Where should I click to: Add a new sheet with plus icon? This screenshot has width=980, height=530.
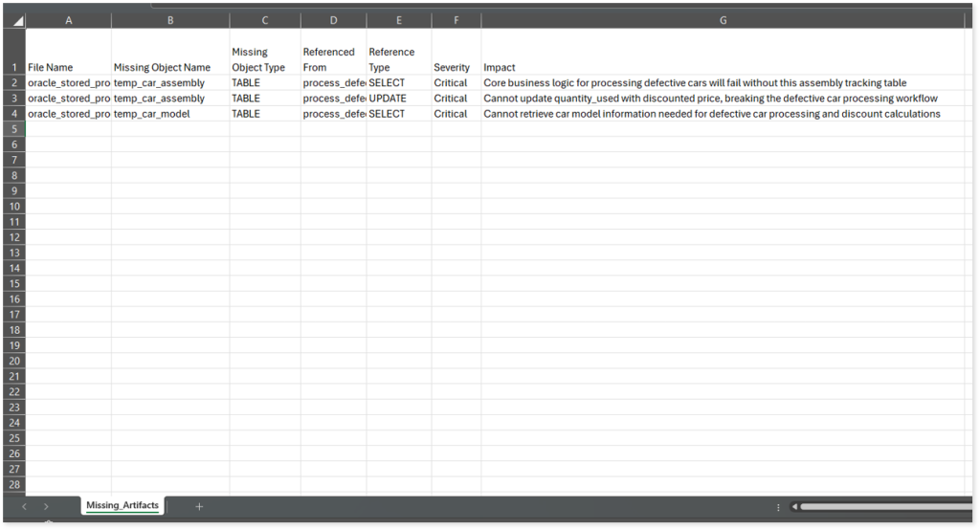pyautogui.click(x=199, y=506)
